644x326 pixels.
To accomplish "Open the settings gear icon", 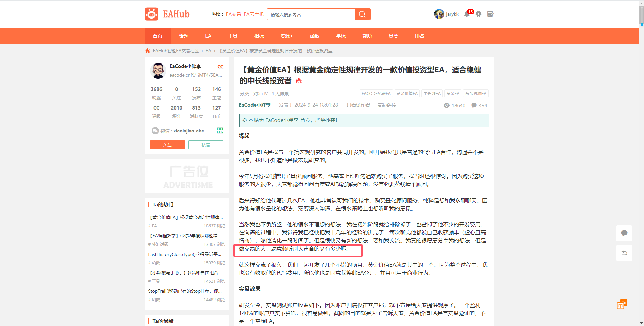I will click(x=479, y=14).
